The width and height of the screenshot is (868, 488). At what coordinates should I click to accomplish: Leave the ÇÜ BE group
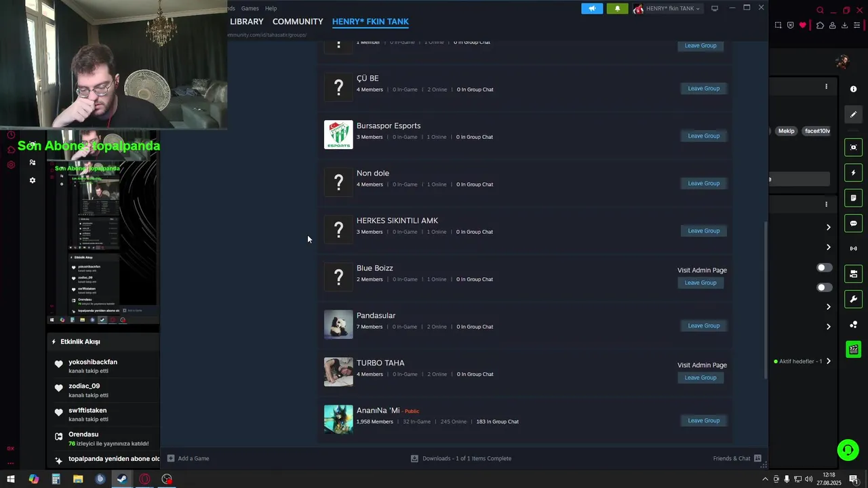click(x=703, y=88)
